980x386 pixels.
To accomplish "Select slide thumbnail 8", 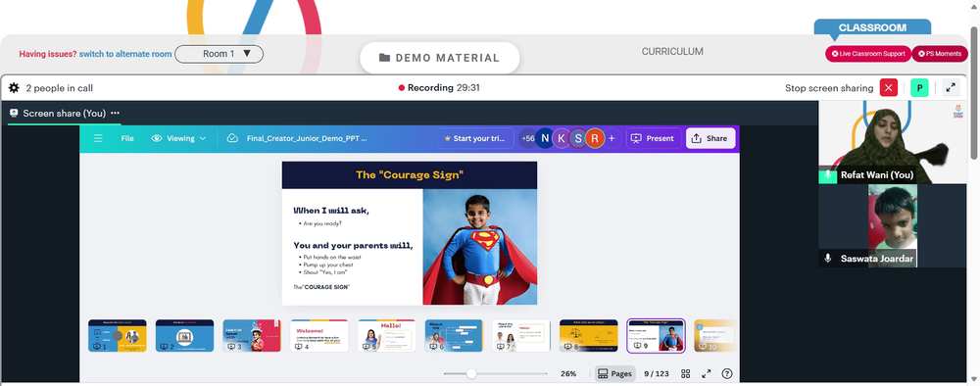I will point(589,336).
